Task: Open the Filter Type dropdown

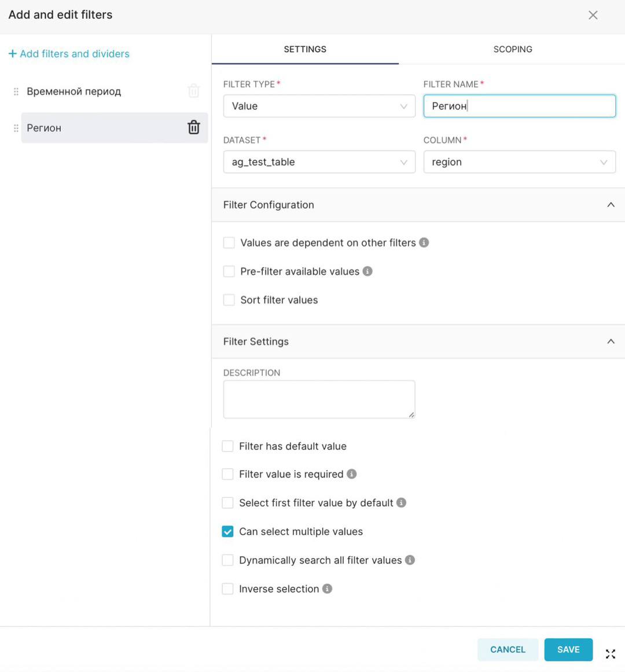Action: click(319, 106)
